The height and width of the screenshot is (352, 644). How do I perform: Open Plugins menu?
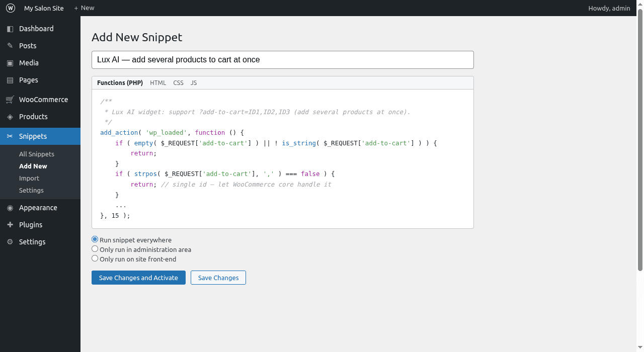[40, 225]
